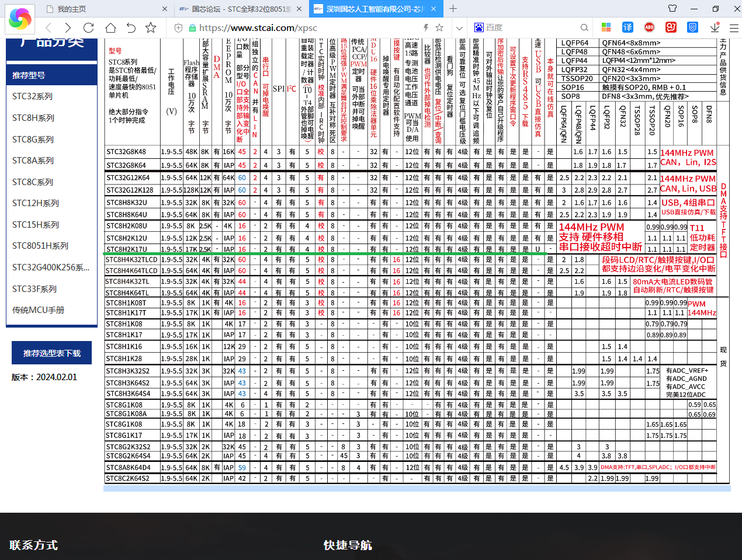Viewport: 742px width, 560px height.
Task: Select 推荐型号 in the sidebar
Action: (51, 75)
